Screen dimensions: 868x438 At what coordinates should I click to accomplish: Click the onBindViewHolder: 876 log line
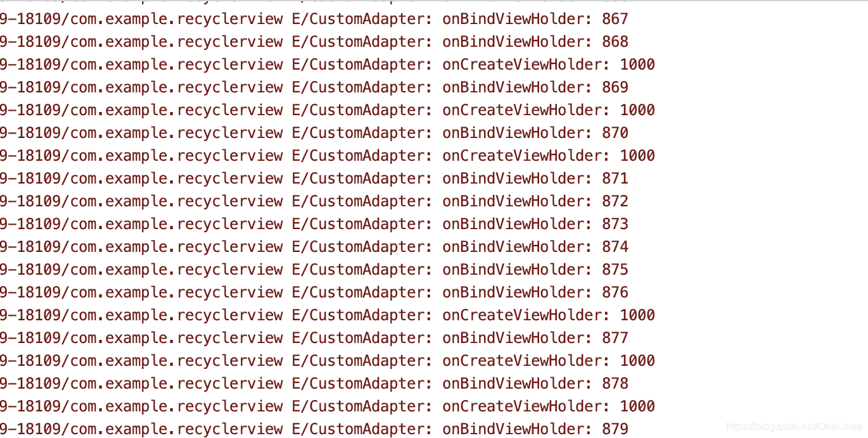[314, 292]
